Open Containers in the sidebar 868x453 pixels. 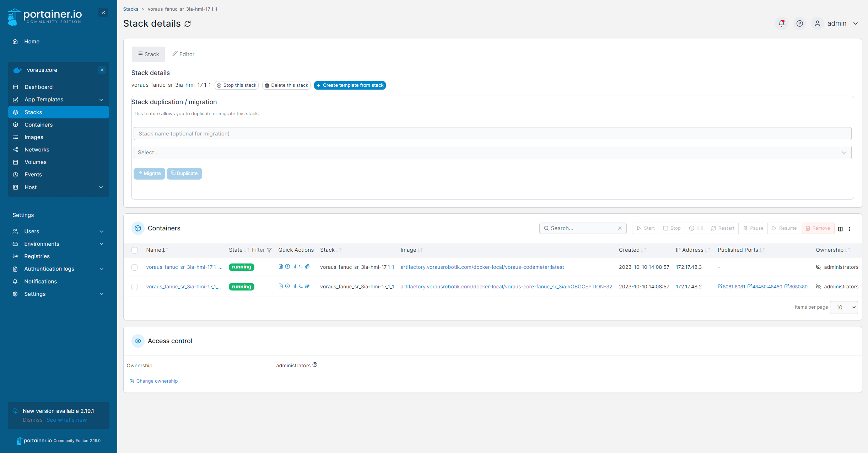pyautogui.click(x=38, y=125)
